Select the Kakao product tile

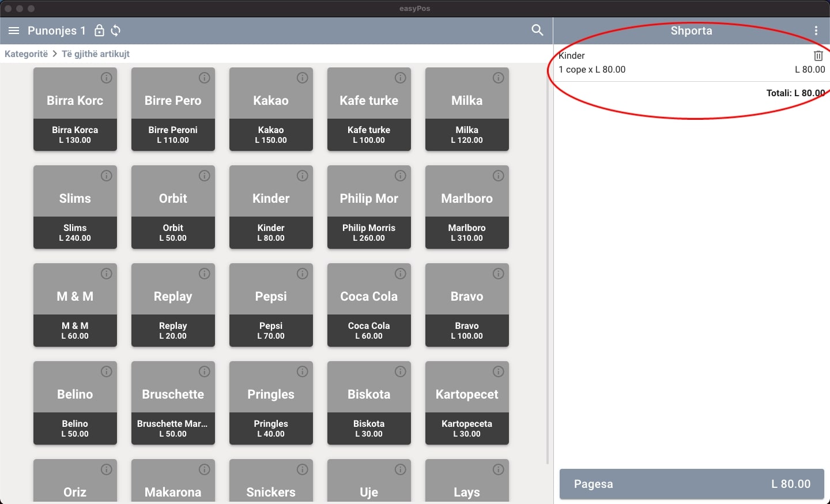(271, 109)
